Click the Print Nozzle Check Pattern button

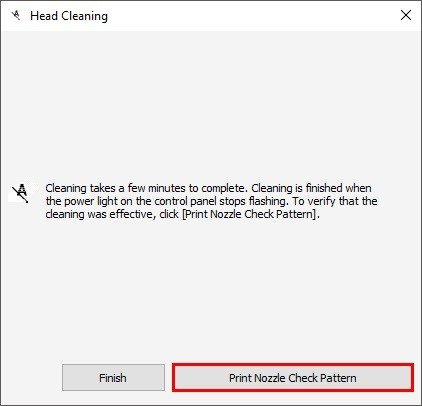(x=293, y=378)
